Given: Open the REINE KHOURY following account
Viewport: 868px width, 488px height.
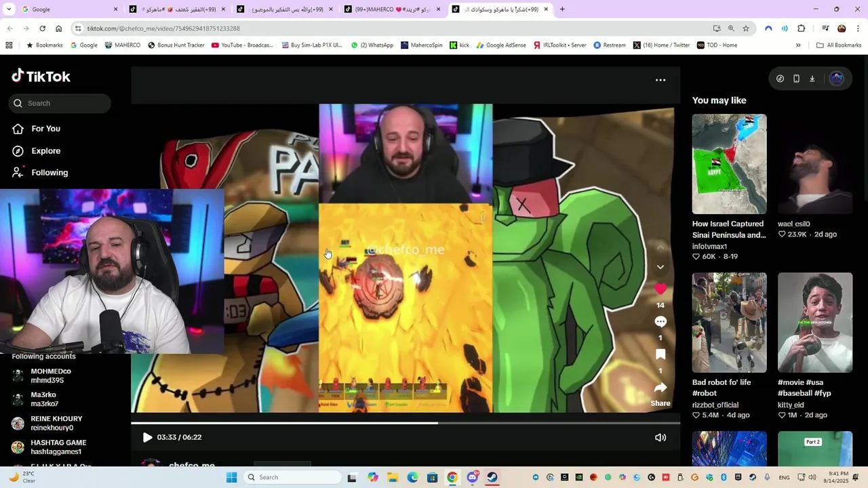Looking at the screenshot, I should (x=56, y=423).
